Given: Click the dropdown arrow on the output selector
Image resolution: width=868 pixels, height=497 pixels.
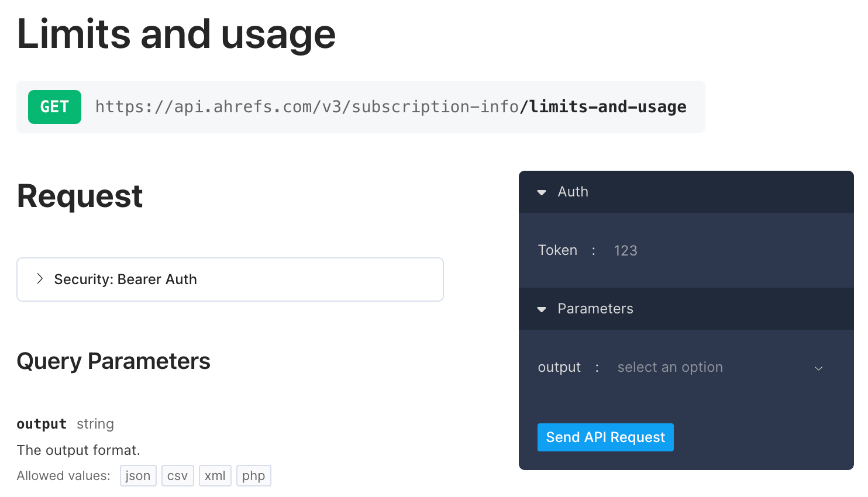Looking at the screenshot, I should coord(818,368).
